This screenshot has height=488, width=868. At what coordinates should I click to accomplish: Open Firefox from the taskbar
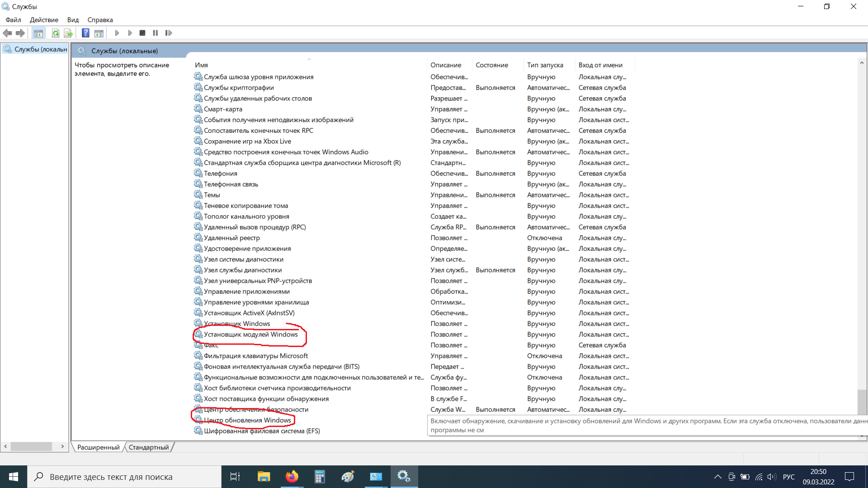click(292, 477)
